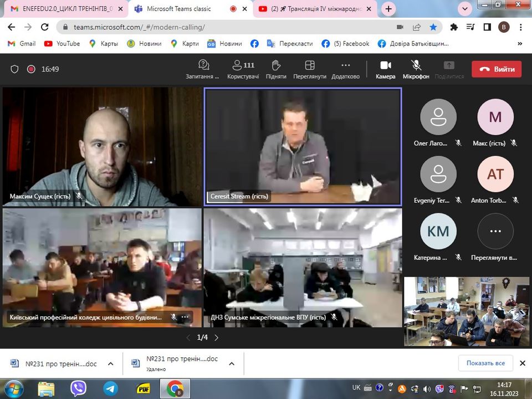Open the Додатково more actions menu
The height and width of the screenshot is (399, 532).
(345, 66)
